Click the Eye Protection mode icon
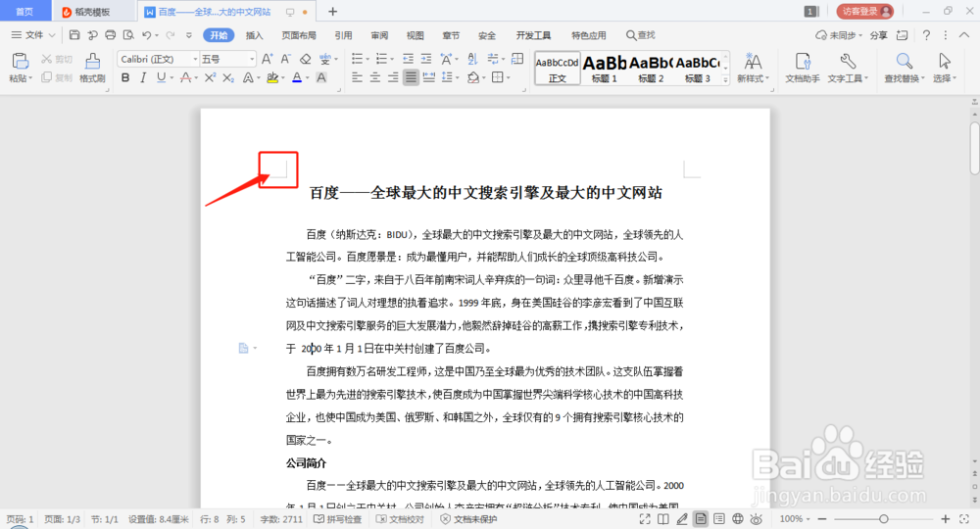Screen dimensions: 980x529 (x=757, y=518)
